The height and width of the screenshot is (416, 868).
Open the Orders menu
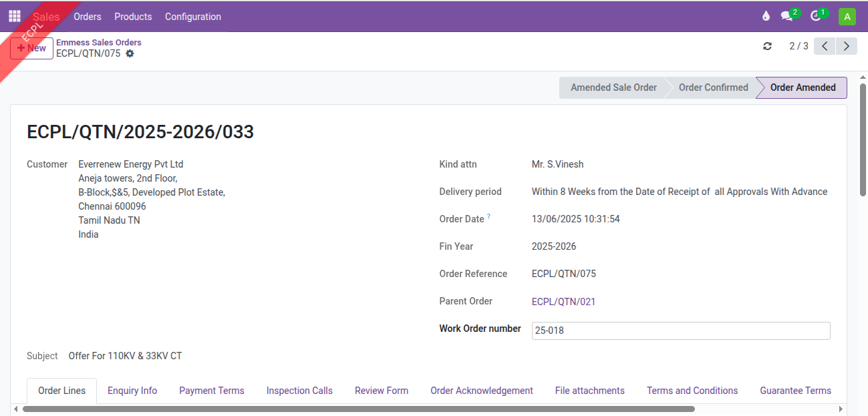[88, 17]
